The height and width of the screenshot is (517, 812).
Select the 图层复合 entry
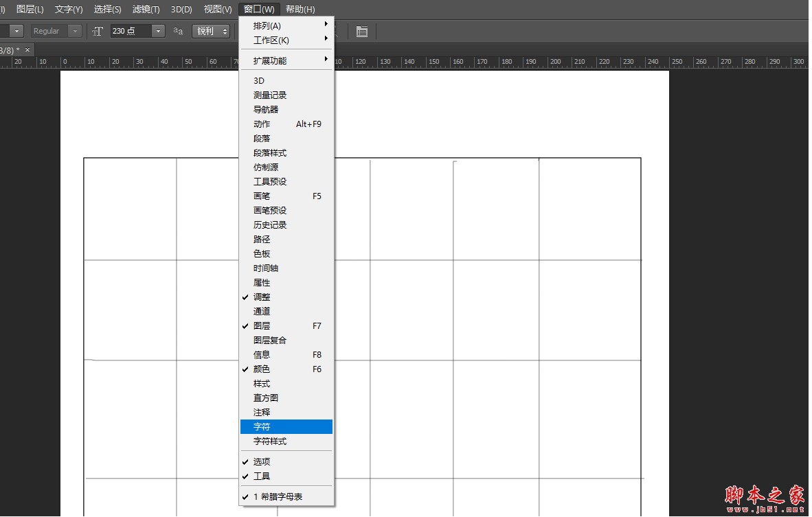point(286,341)
